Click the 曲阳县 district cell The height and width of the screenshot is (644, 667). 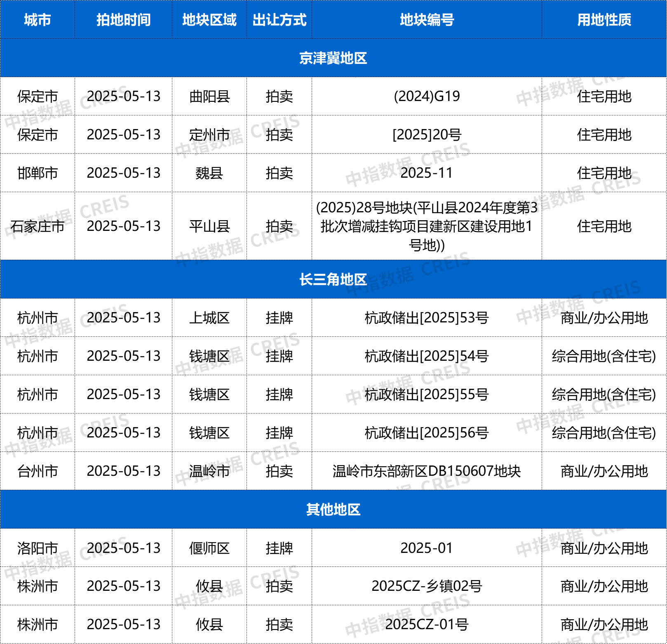[209, 96]
